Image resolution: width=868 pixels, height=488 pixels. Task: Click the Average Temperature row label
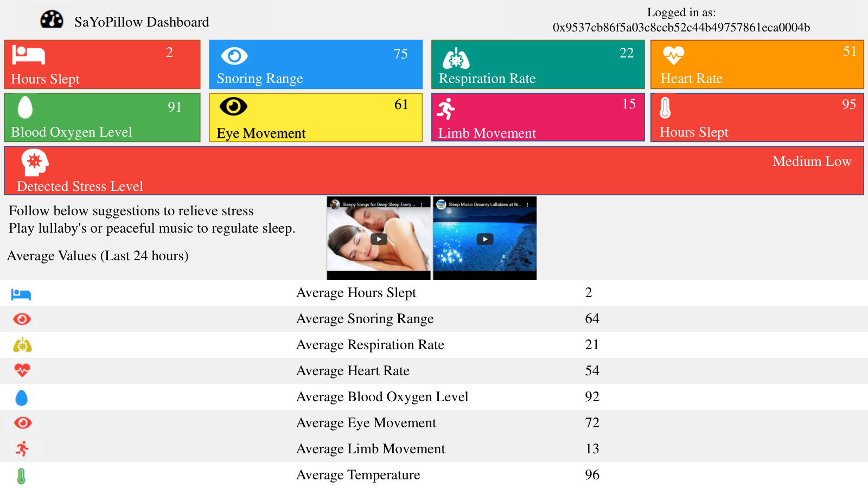point(358,475)
